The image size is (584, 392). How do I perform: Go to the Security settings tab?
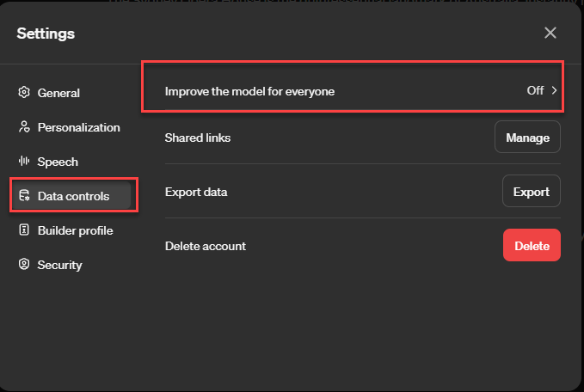59,265
